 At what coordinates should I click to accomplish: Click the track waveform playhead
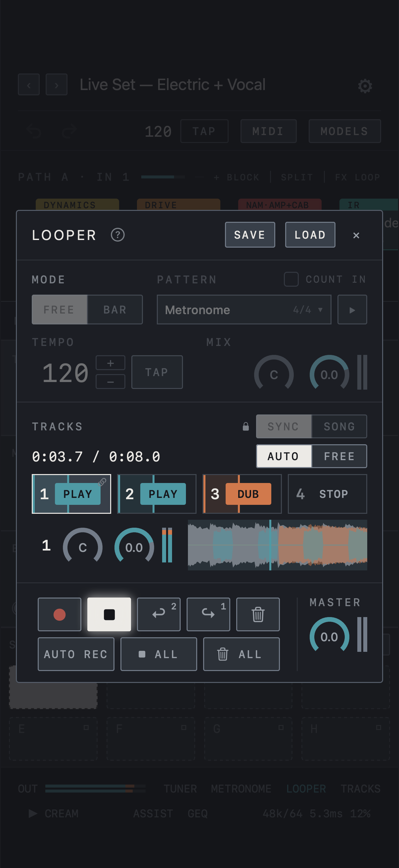pyautogui.click(x=270, y=545)
